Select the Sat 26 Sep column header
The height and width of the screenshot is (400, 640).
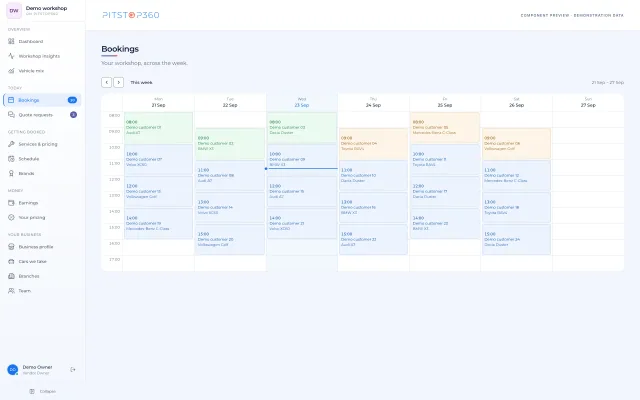516,102
